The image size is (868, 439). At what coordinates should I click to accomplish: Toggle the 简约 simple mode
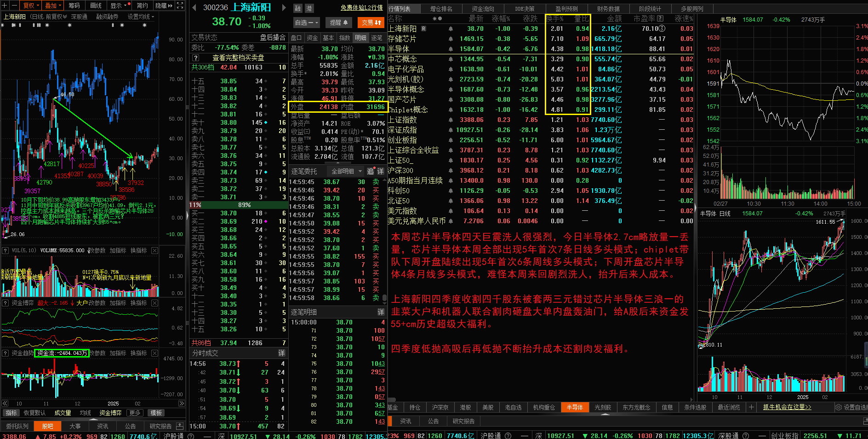point(143,6)
